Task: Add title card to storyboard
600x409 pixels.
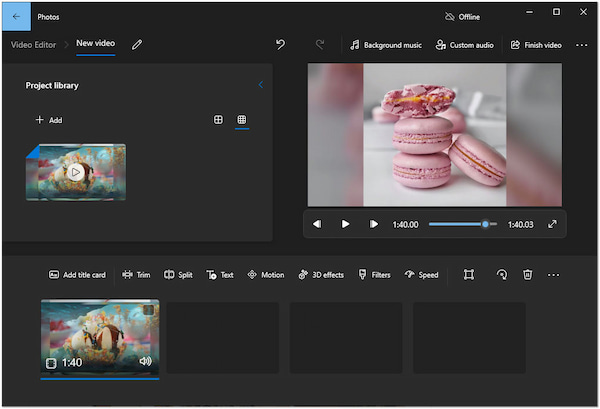Action: (x=77, y=275)
